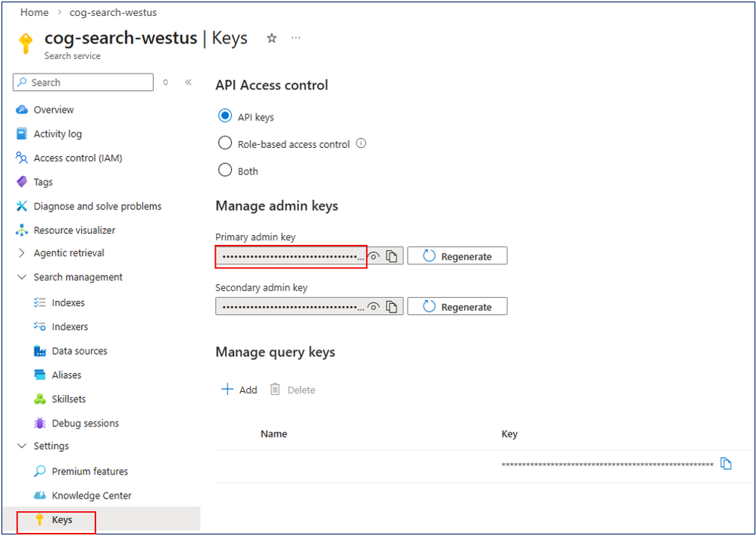This screenshot has width=756, height=536.
Task: Copy the secondary admin key
Action: coord(392,307)
